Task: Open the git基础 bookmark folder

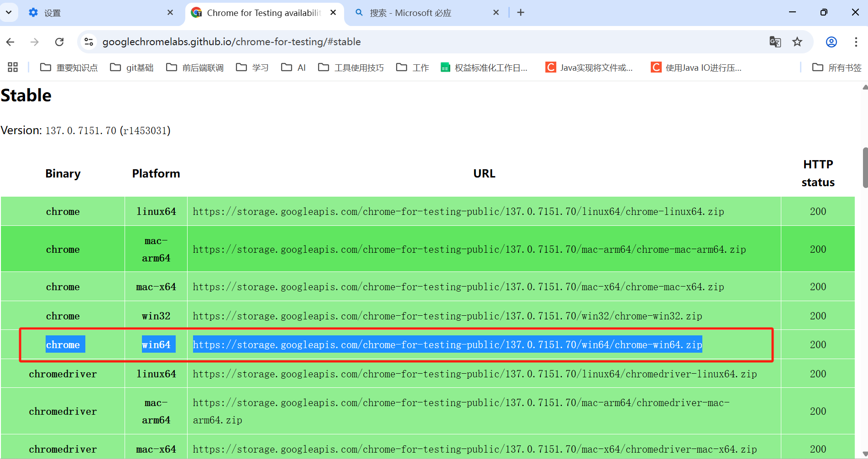Action: 131,67
